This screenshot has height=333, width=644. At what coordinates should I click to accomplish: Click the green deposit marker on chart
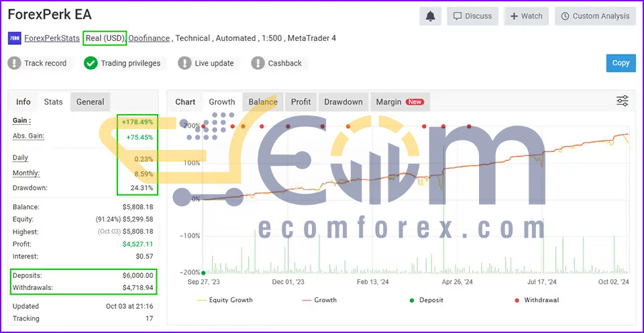tap(203, 273)
